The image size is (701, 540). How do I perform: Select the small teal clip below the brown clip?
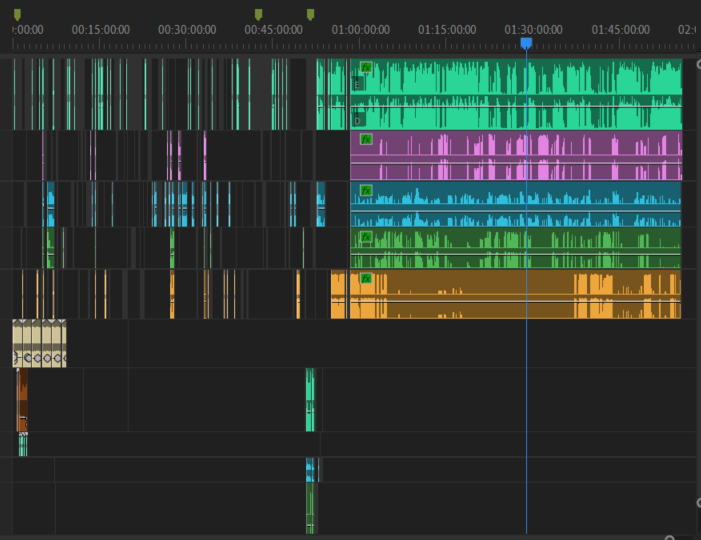(23, 445)
